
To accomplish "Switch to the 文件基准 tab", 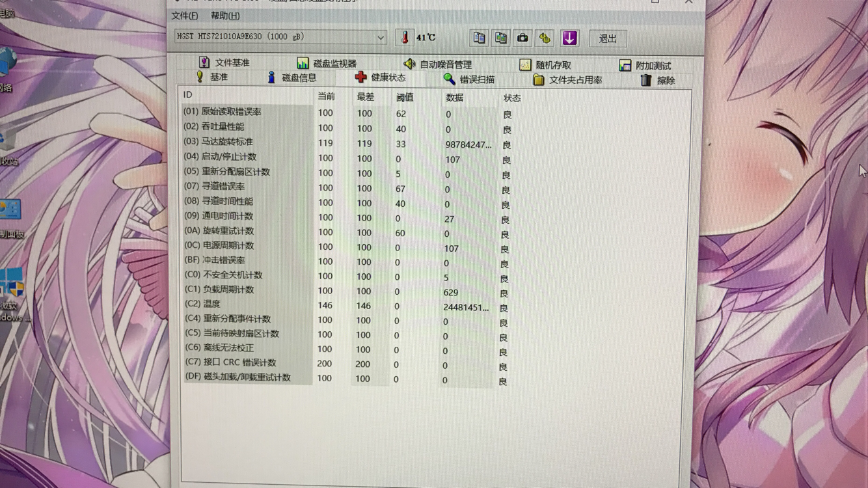I will (224, 62).
